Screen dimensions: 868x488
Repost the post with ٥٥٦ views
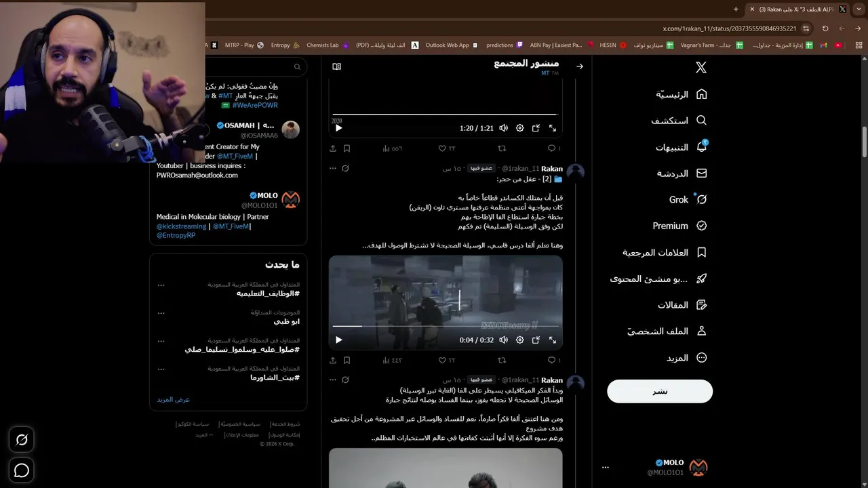tap(502, 148)
